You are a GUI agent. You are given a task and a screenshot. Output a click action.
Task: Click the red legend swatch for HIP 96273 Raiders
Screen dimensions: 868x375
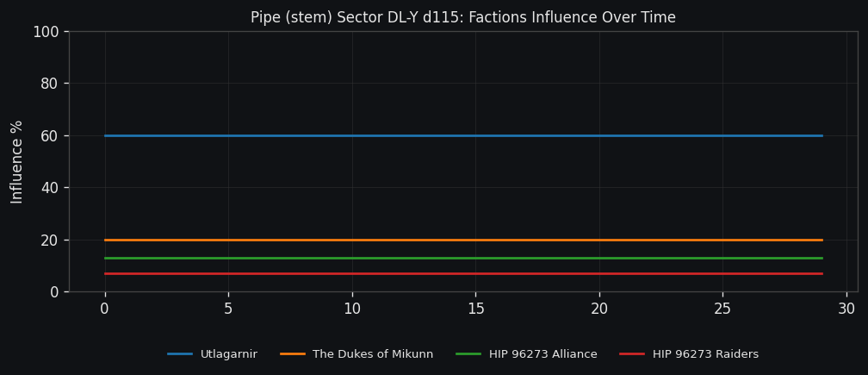coord(632,354)
